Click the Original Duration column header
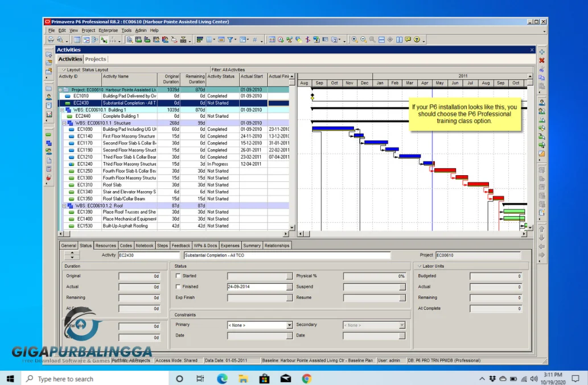Viewport: 588px width, 385px height. (169, 80)
